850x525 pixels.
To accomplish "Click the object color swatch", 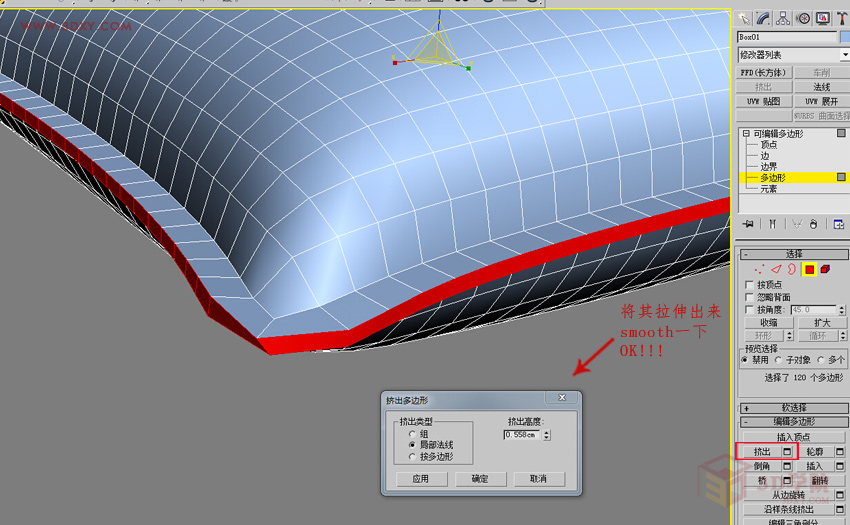I will point(845,37).
